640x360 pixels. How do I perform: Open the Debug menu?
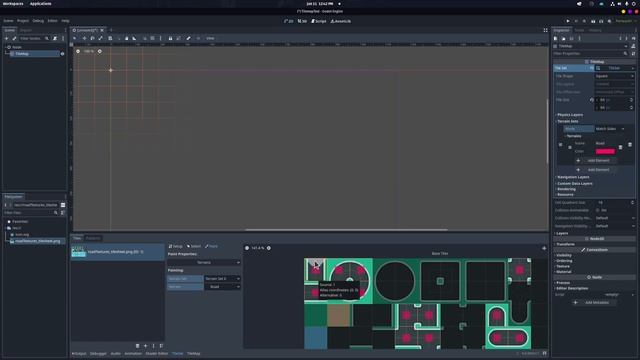coord(38,21)
